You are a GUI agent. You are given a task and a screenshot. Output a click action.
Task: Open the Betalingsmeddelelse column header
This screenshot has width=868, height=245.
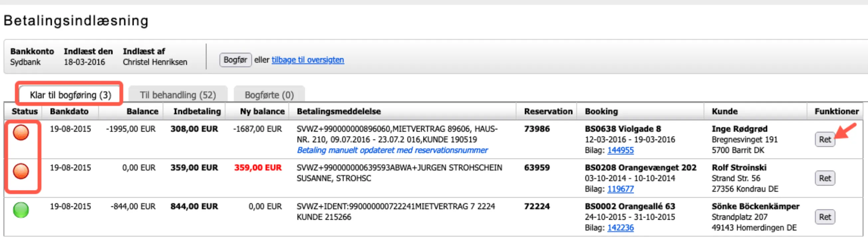(339, 112)
